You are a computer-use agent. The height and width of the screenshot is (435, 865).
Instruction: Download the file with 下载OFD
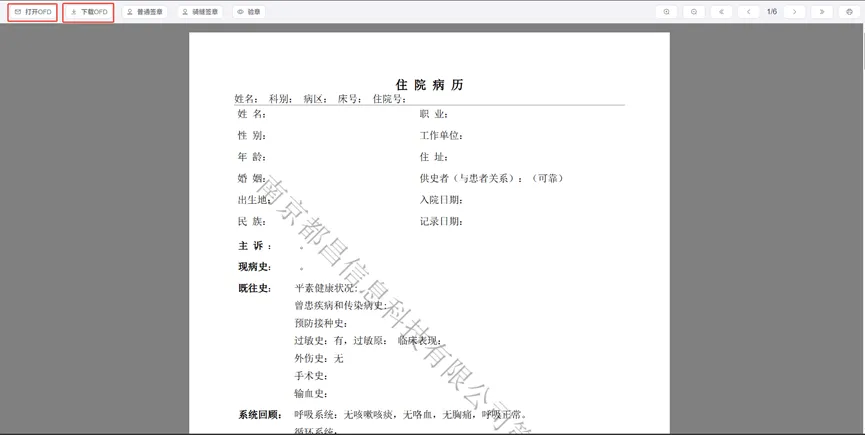tap(88, 12)
